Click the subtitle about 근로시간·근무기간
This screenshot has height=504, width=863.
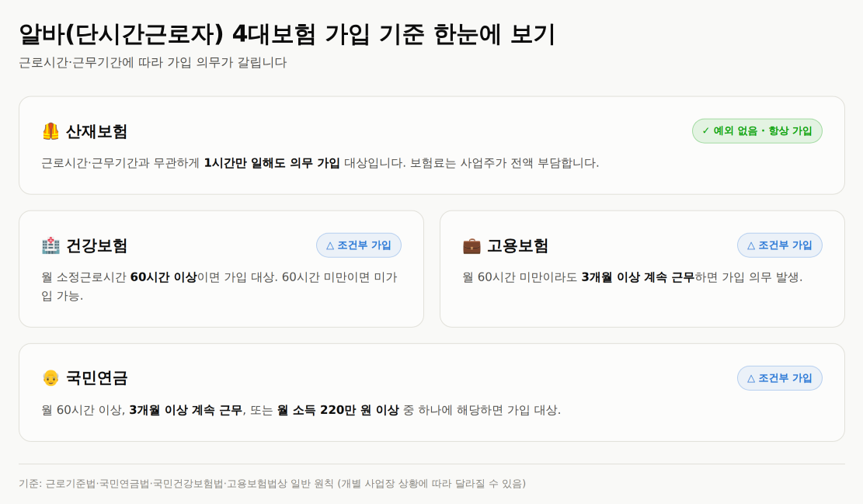pyautogui.click(x=152, y=63)
